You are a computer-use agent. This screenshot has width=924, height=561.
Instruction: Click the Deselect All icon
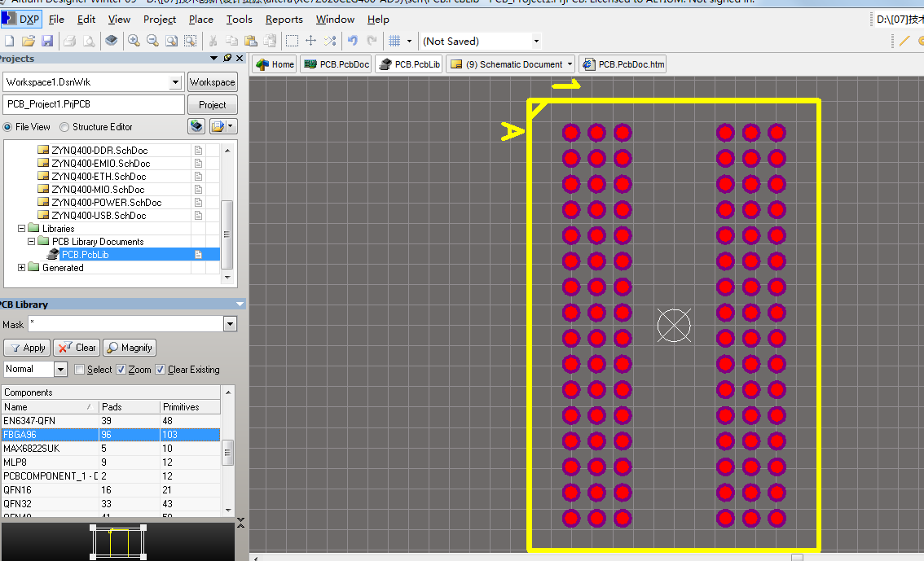point(330,42)
